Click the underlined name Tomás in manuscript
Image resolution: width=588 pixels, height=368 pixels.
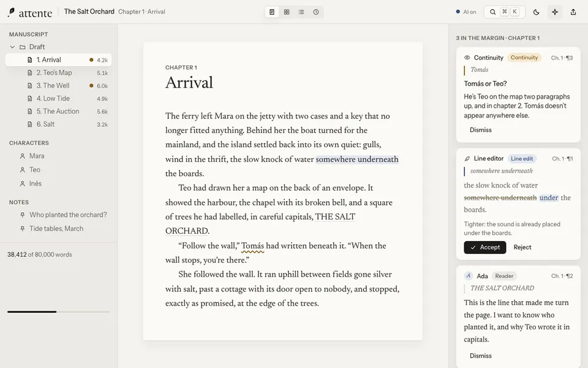tap(252, 246)
